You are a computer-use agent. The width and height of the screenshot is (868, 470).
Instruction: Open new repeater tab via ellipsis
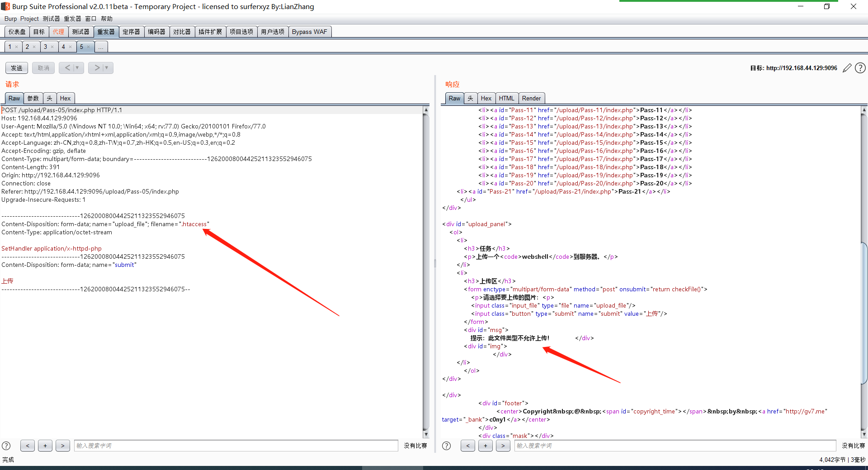101,47
